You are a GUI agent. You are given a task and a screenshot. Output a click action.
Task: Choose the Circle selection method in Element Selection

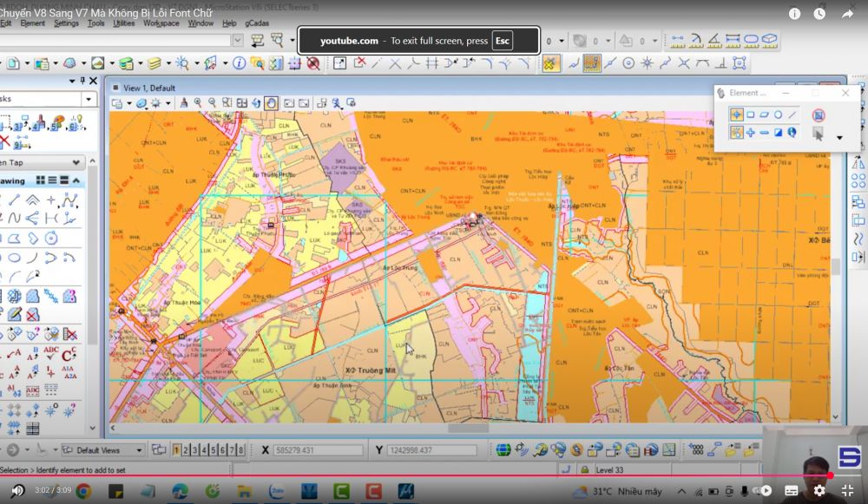(x=778, y=115)
